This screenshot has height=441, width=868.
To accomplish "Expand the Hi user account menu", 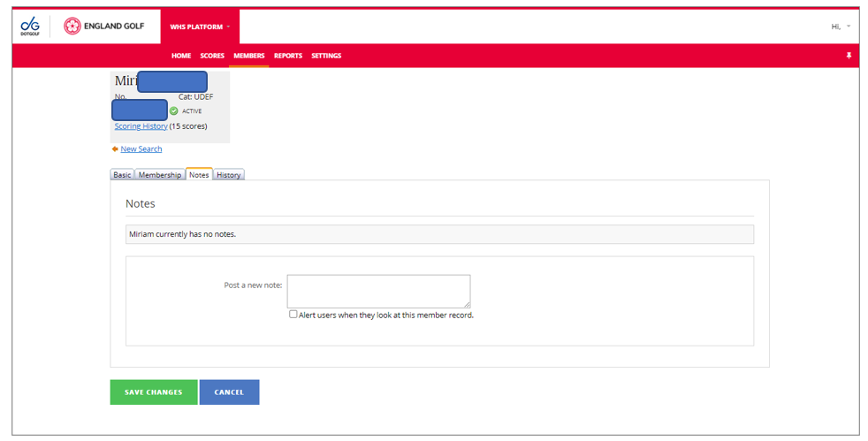I will (x=841, y=27).
